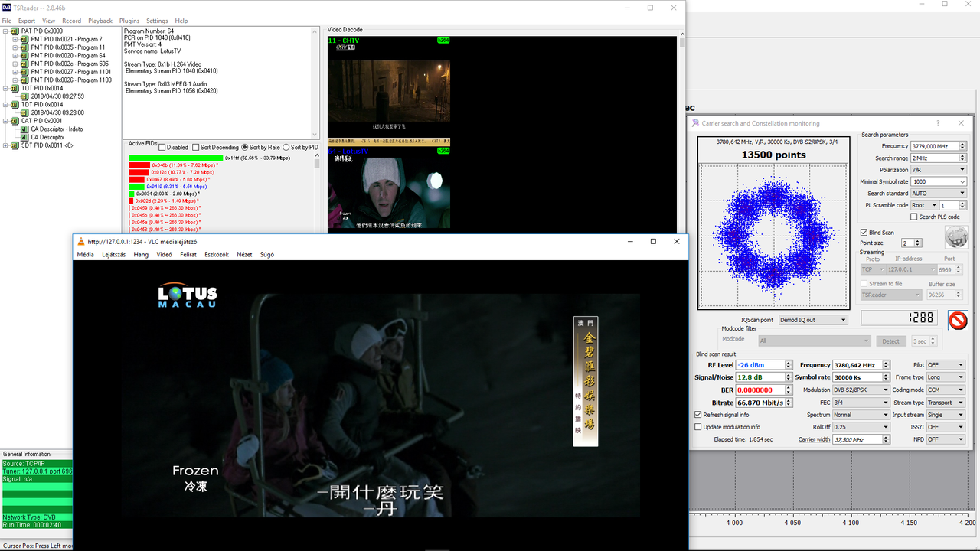
Task: Open the Média menu in VLC
Action: [x=85, y=255]
